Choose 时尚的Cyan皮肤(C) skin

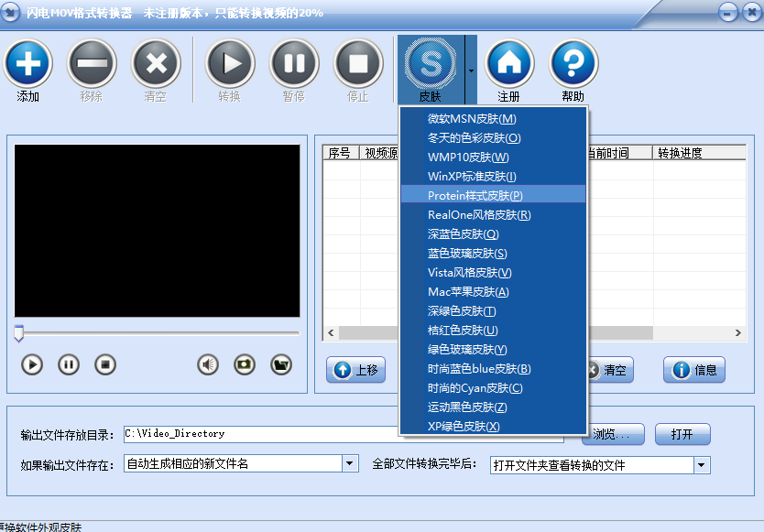coord(493,388)
